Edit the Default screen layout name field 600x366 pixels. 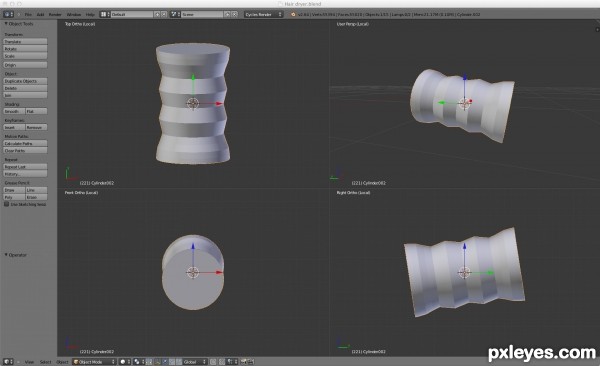click(x=132, y=14)
